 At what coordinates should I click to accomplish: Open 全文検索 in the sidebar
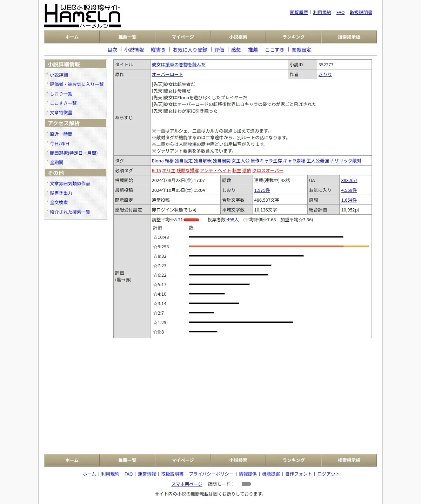[59, 202]
